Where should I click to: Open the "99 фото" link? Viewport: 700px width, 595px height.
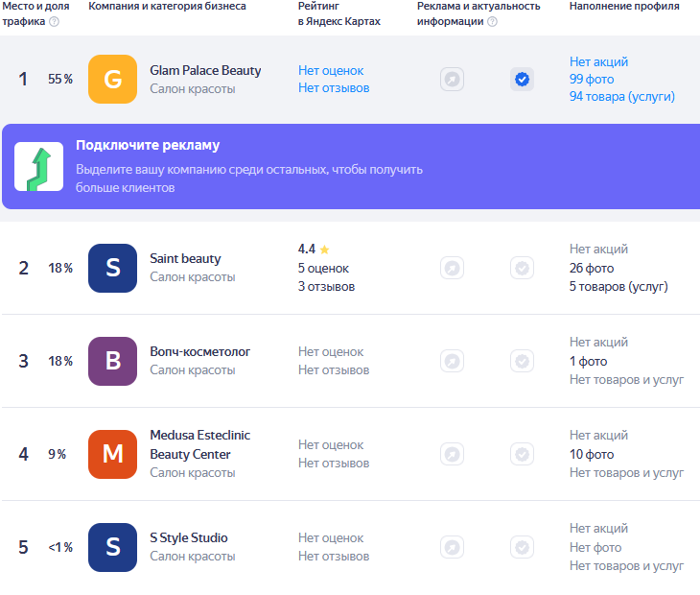pos(592,79)
